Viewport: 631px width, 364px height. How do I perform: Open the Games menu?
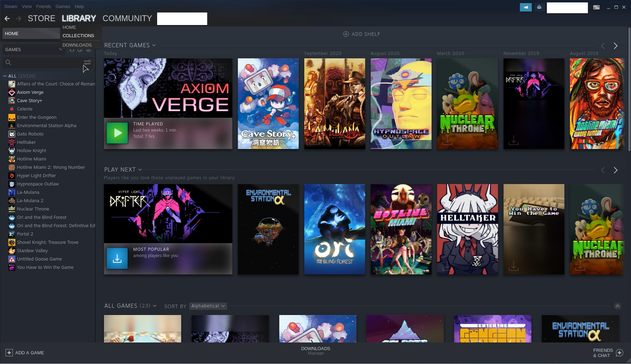pos(63,6)
